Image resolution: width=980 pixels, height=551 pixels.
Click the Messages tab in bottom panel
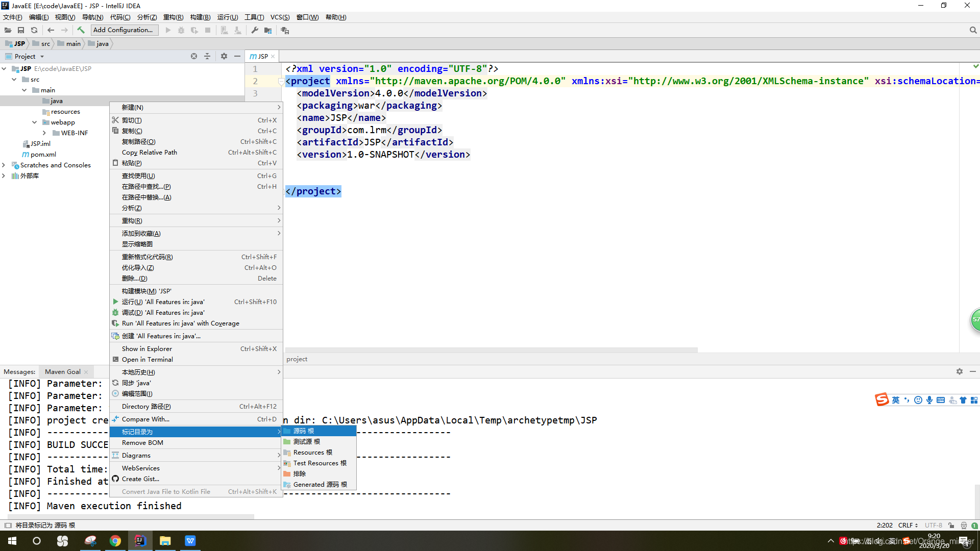(x=19, y=371)
